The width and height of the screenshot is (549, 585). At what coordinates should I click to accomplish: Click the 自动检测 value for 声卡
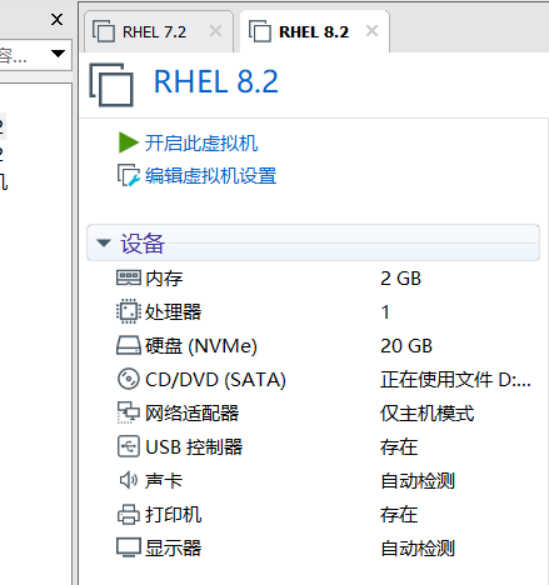tap(418, 481)
